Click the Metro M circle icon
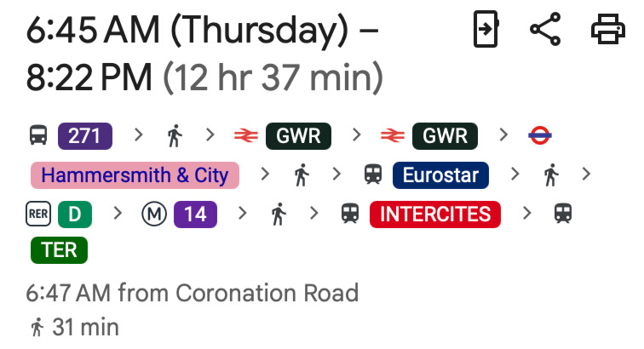Viewport: 644px width, 349px height. pos(152,215)
